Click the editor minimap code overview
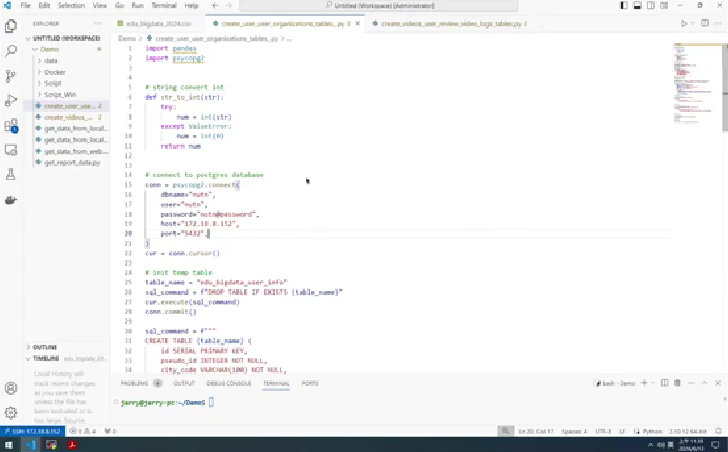 [x=697, y=84]
